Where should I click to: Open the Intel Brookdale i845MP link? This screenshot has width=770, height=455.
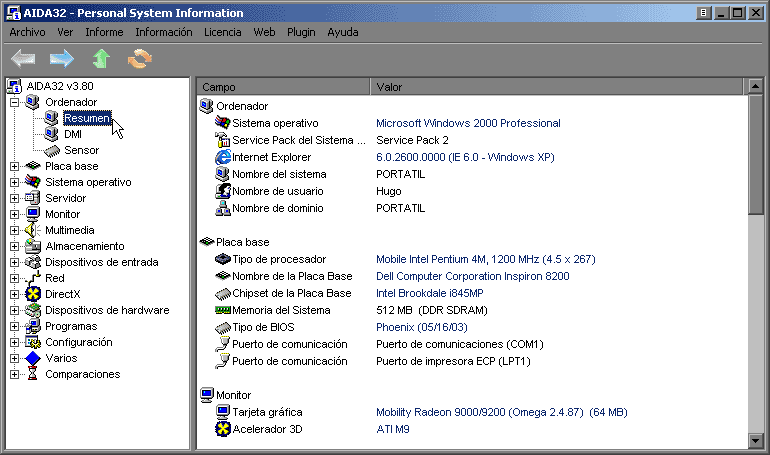click(430, 293)
